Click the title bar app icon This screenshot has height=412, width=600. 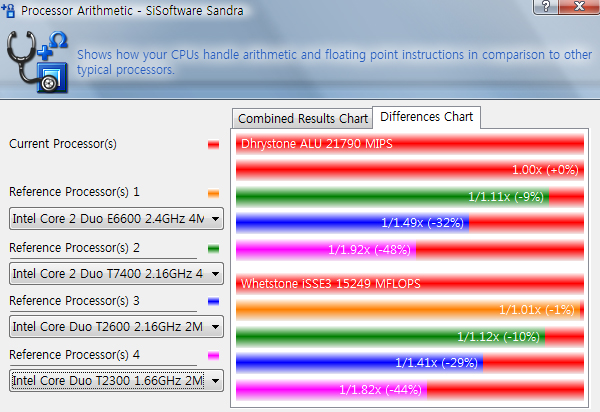(x=8, y=10)
